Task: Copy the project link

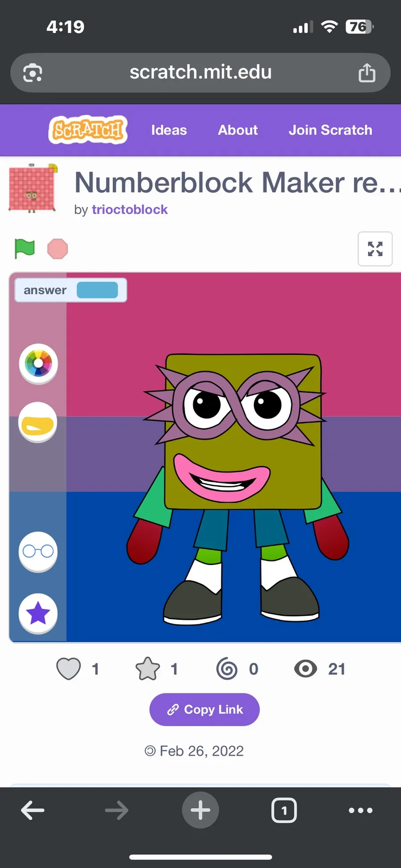Action: pyautogui.click(x=205, y=709)
